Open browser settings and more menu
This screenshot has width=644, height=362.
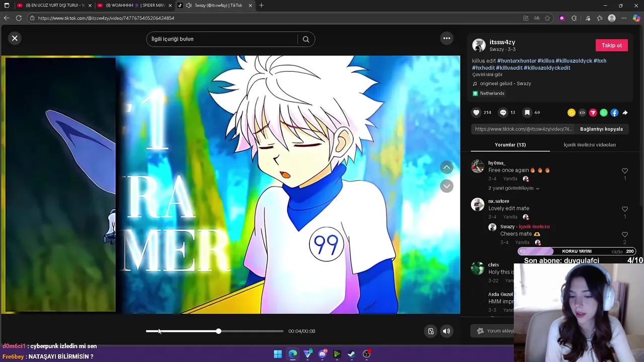624,18
